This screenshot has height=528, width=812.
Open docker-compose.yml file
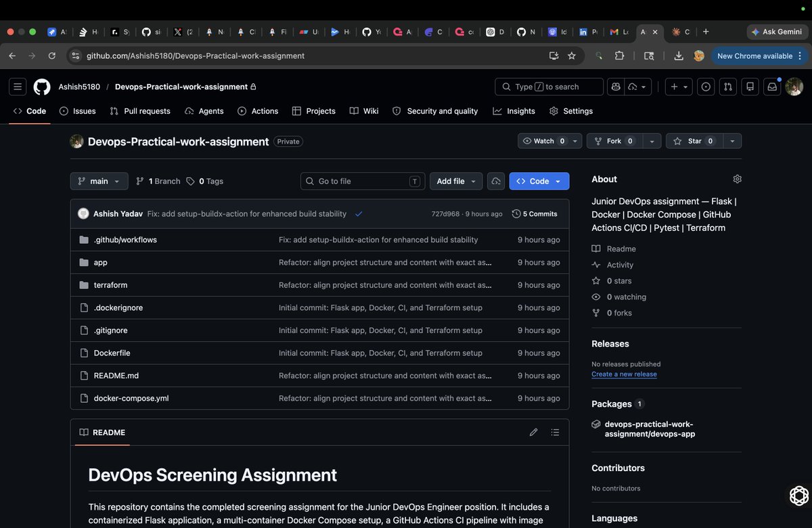point(131,398)
